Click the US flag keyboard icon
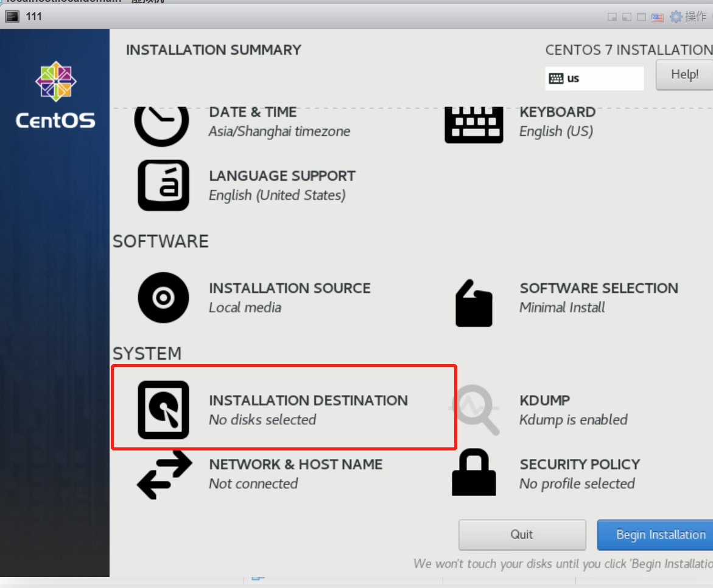713x588 pixels. 658,17
